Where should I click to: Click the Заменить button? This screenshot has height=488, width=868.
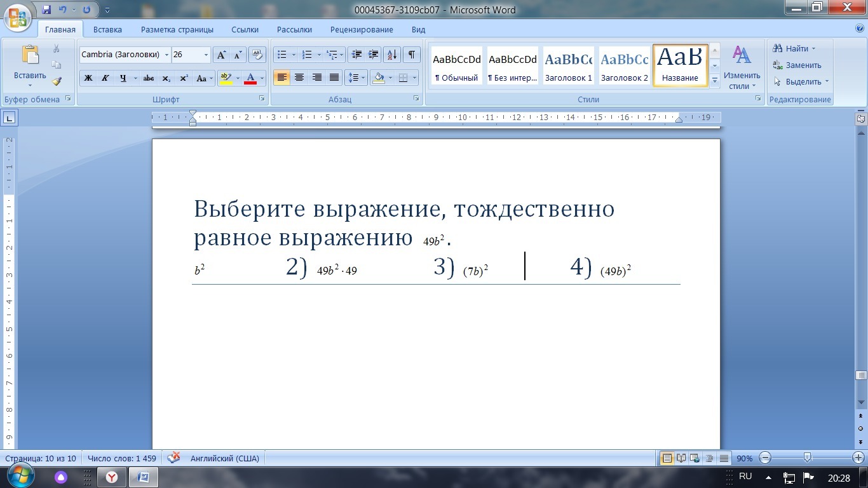point(797,65)
